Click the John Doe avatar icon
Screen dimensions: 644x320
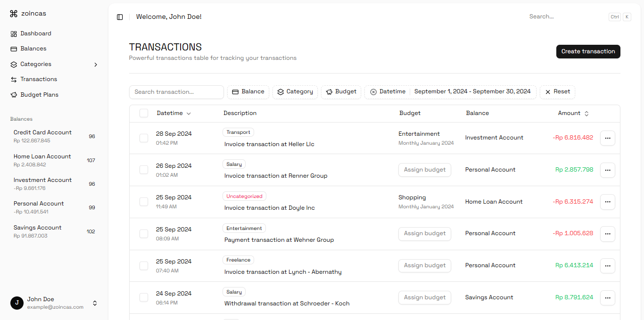click(17, 303)
